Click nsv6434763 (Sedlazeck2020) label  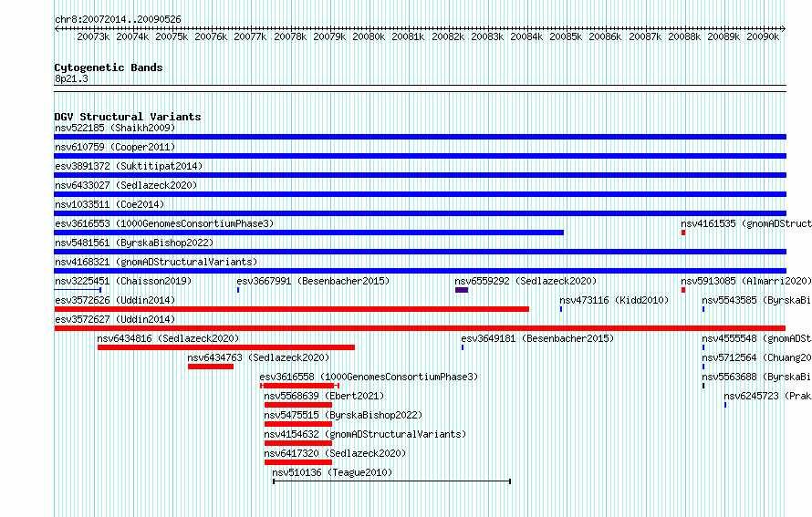[258, 357]
